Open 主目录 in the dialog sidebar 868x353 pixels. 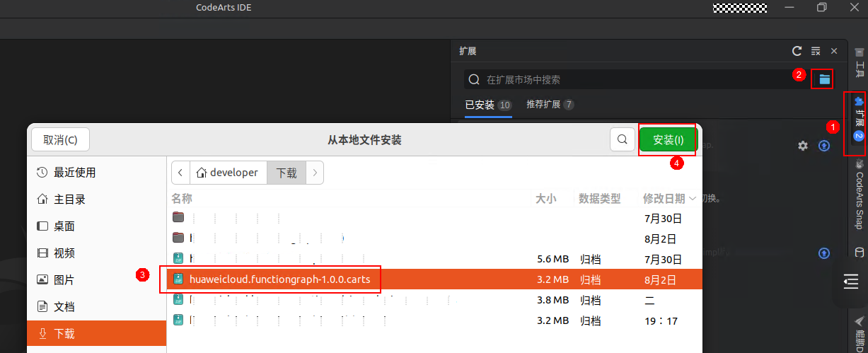(97, 199)
